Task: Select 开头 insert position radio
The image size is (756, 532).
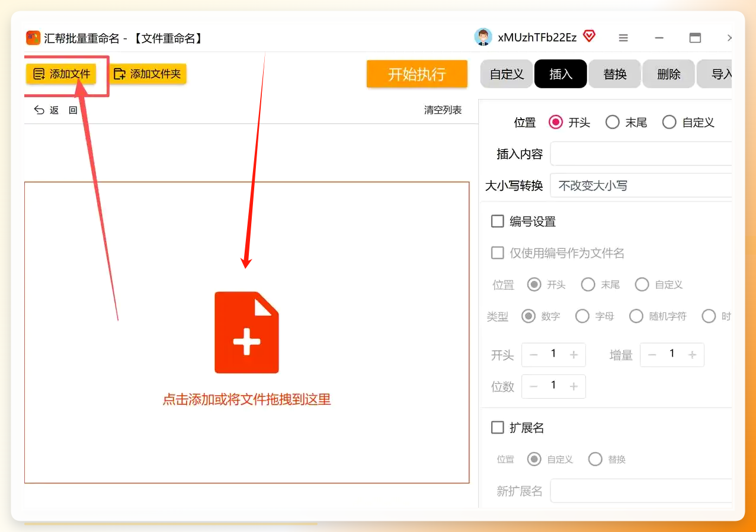Action: click(556, 123)
